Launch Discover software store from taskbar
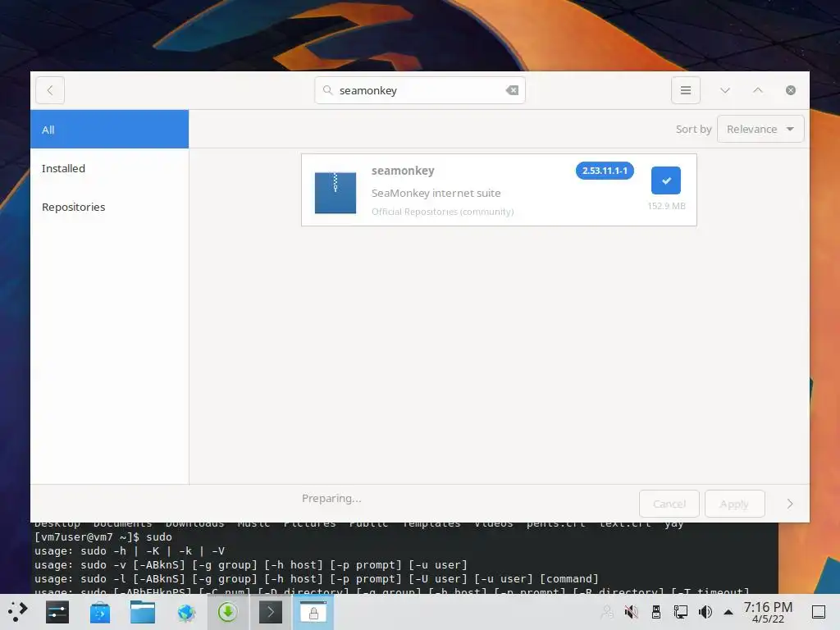840x630 pixels. pyautogui.click(x=99, y=612)
